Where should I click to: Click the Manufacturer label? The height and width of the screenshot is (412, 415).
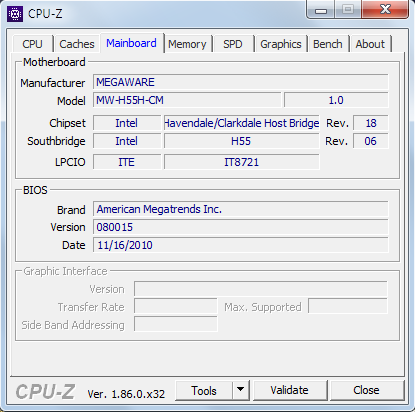(53, 83)
